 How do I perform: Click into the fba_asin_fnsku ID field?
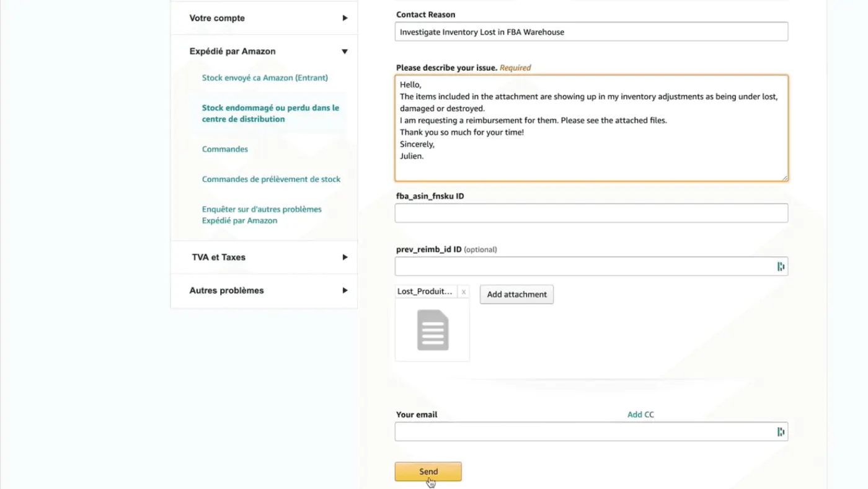point(591,213)
